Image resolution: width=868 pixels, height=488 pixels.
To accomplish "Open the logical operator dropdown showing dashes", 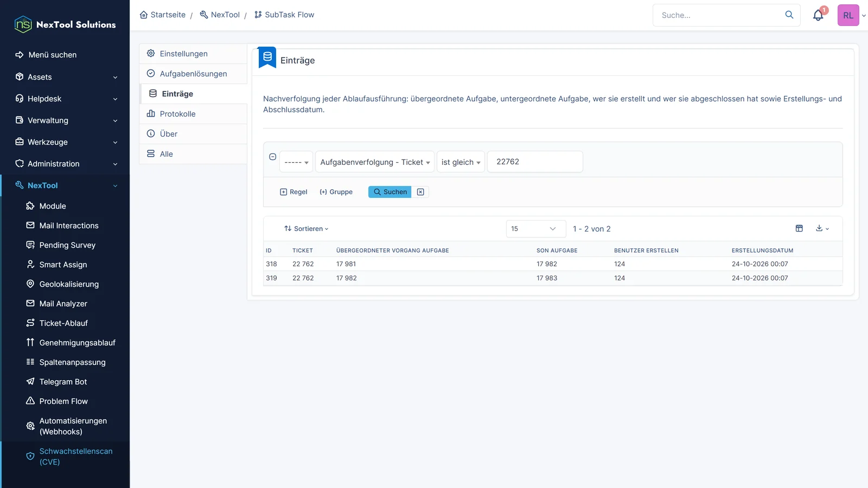I will coord(296,162).
